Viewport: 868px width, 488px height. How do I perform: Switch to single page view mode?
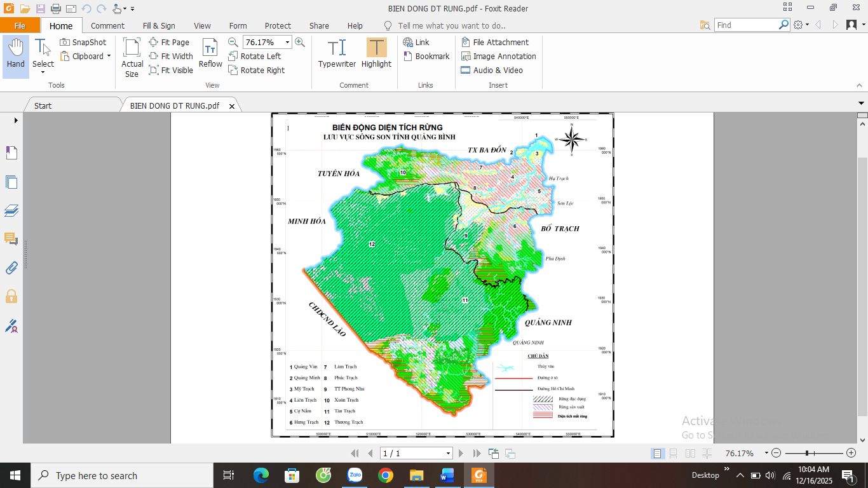pos(658,453)
